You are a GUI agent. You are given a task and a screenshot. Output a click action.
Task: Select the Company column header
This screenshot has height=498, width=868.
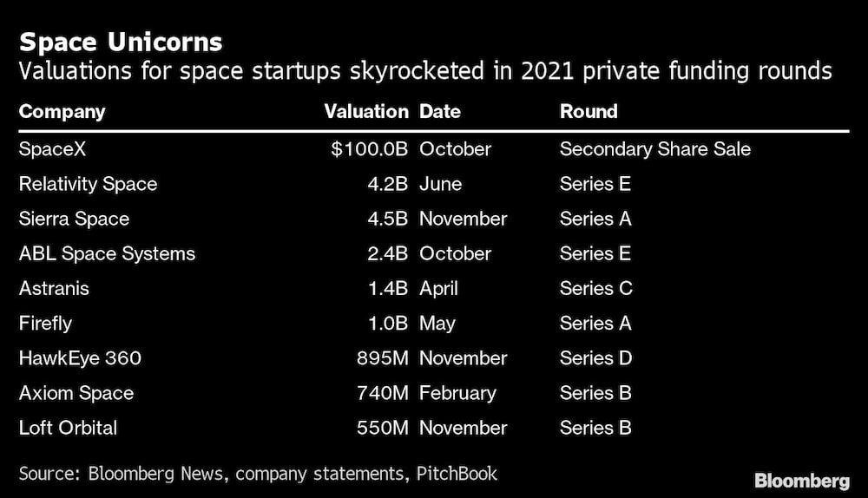(x=62, y=111)
